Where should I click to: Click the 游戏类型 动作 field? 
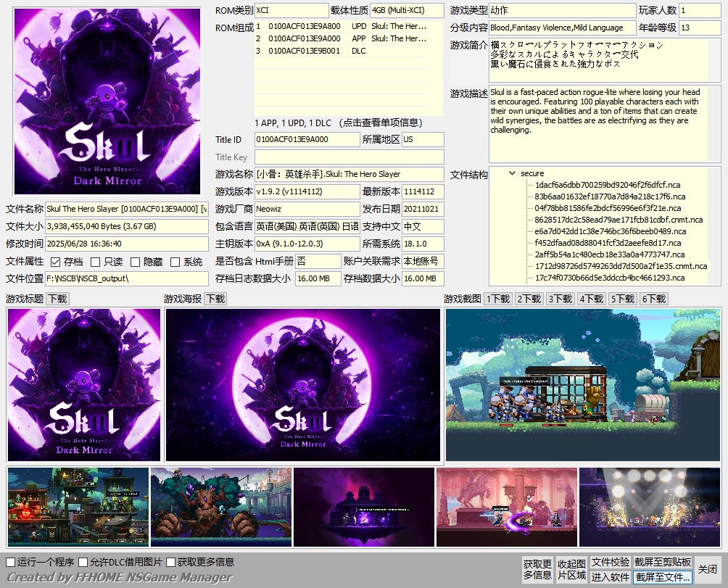(x=562, y=10)
